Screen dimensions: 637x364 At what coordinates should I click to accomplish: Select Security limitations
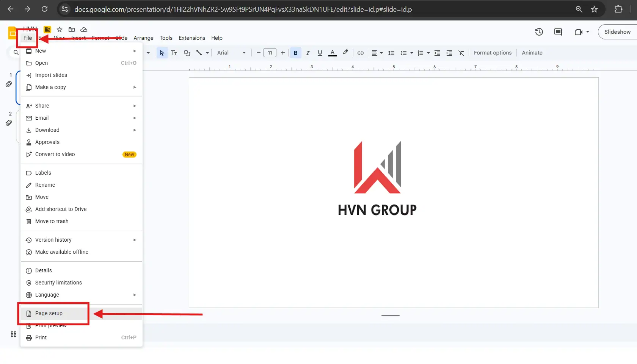tap(82, 283)
